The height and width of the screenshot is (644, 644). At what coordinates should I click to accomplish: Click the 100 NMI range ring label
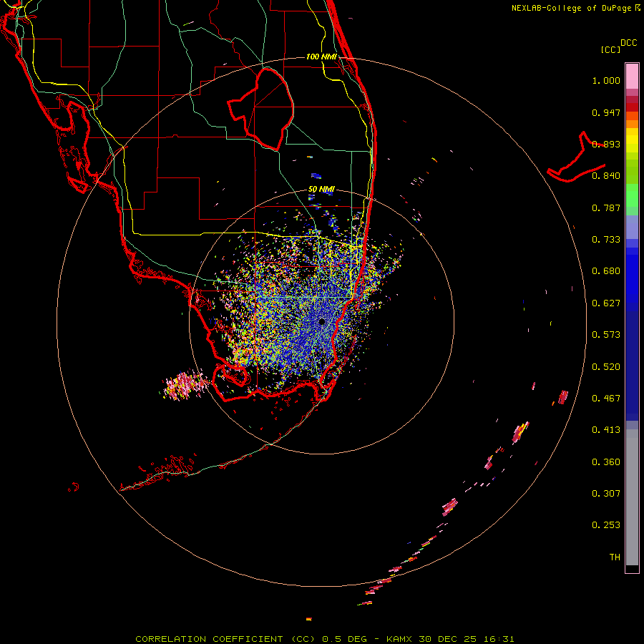(x=321, y=57)
